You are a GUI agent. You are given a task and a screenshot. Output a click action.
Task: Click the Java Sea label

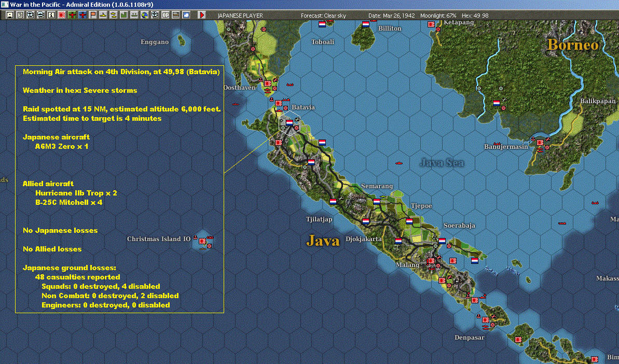[442, 162]
